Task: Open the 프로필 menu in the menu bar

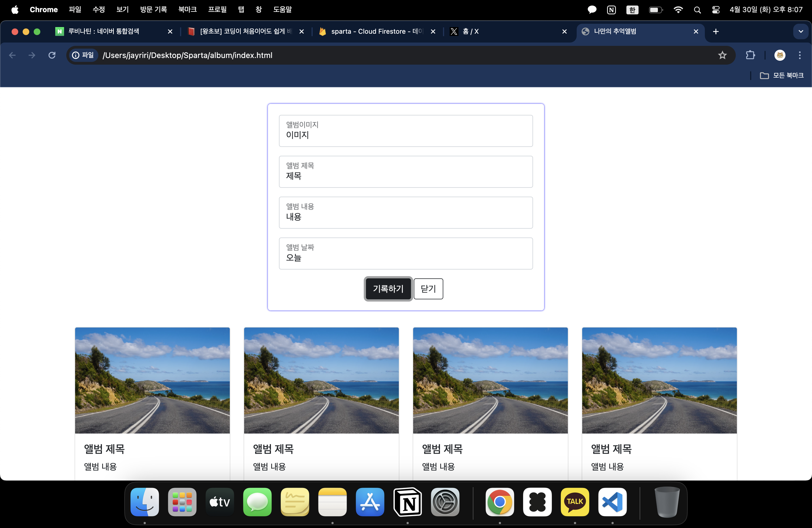Action: (217, 10)
